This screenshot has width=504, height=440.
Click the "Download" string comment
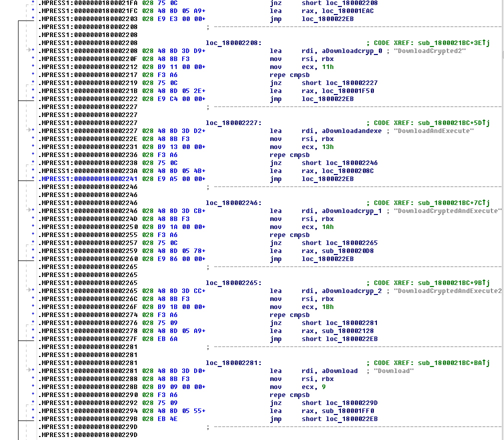pyautogui.click(x=394, y=371)
